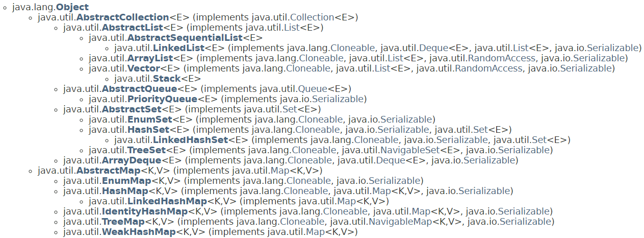Open the IdentityHashMap class link
The width and height of the screenshot is (644, 238).
click(144, 211)
